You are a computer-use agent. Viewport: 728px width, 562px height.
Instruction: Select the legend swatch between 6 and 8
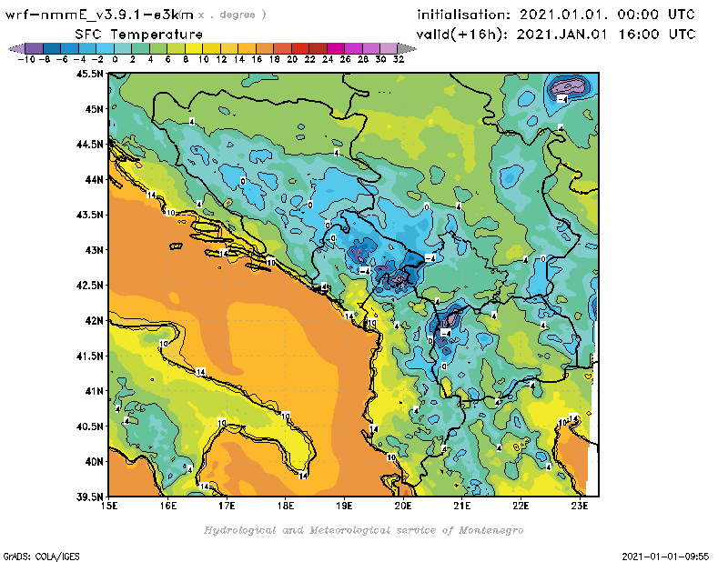point(176,48)
